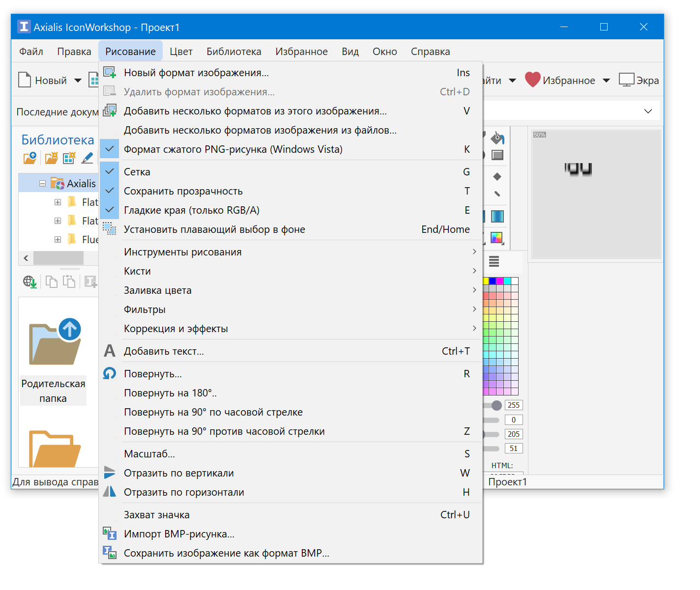Click the pencil edit icon above the library tree
The image size is (700, 590).
(87, 158)
